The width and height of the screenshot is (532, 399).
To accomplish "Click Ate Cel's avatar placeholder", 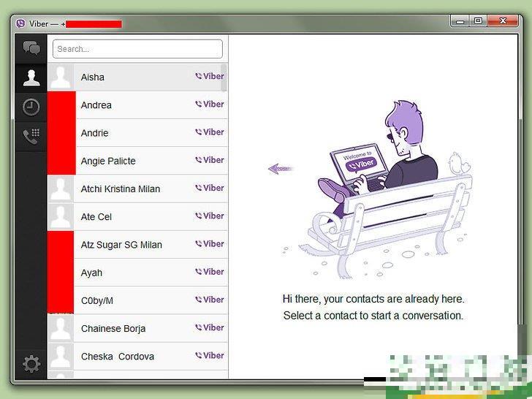I will point(61,217).
